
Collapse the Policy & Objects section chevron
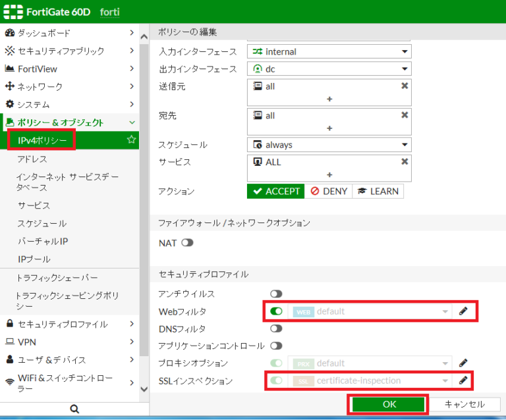tap(132, 122)
